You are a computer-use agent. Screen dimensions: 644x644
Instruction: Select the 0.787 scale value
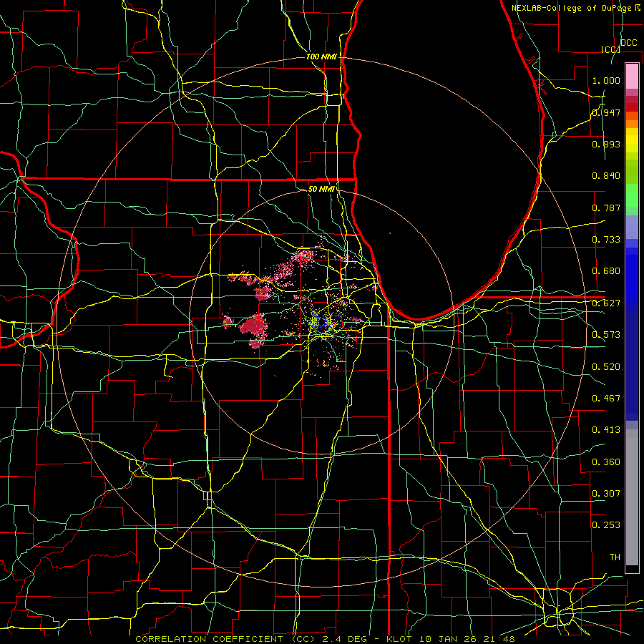point(606,208)
